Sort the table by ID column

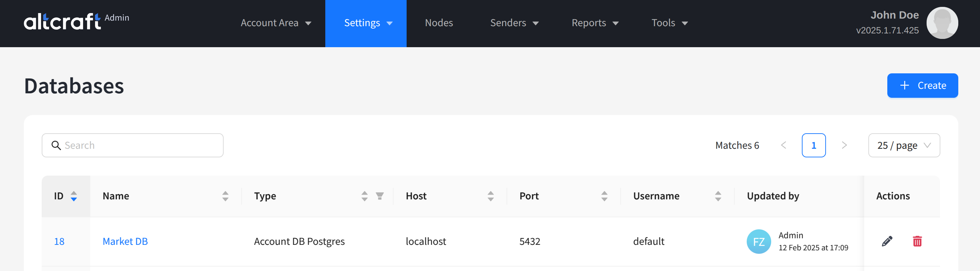74,196
